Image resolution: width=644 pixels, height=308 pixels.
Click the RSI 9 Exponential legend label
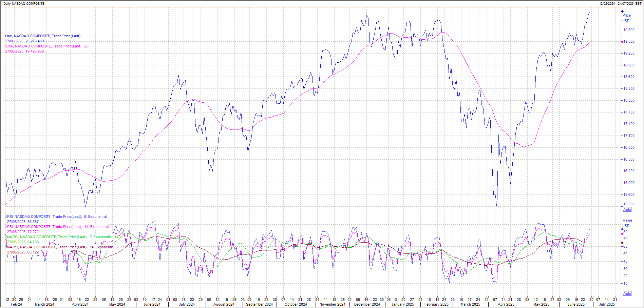point(57,217)
